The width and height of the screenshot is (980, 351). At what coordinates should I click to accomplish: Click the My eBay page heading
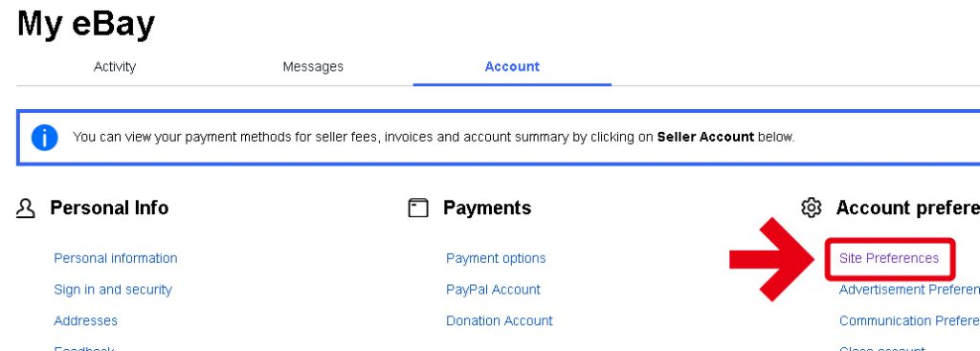[x=85, y=24]
